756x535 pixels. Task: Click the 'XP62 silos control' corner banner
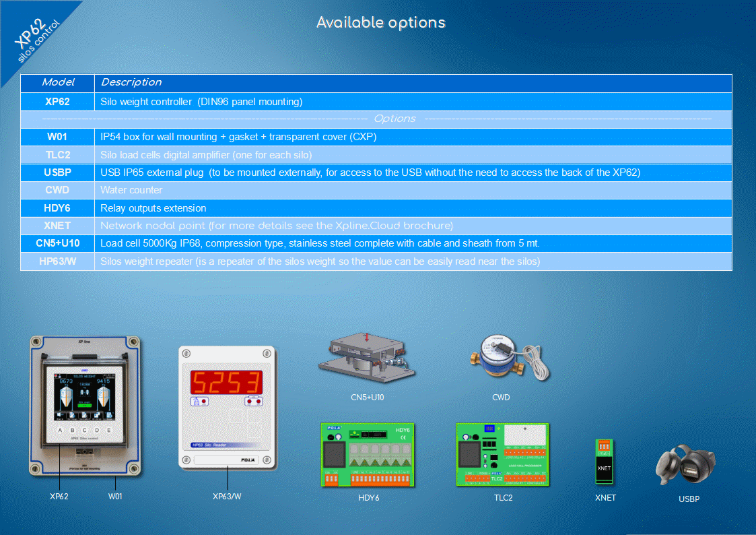pyautogui.click(x=37, y=40)
